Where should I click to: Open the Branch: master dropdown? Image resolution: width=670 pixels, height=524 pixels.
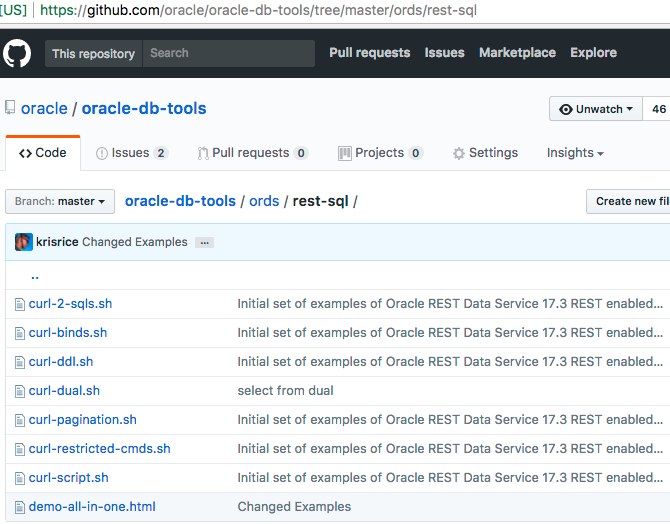(60, 201)
